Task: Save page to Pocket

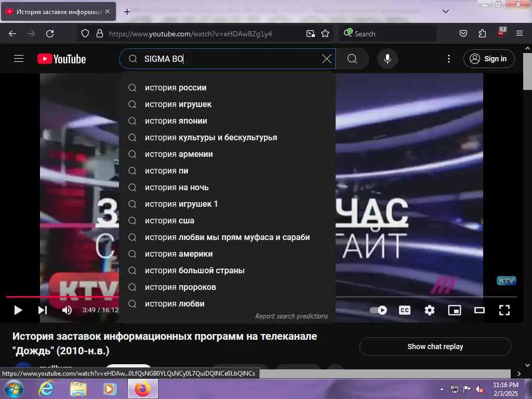Action: point(463,34)
